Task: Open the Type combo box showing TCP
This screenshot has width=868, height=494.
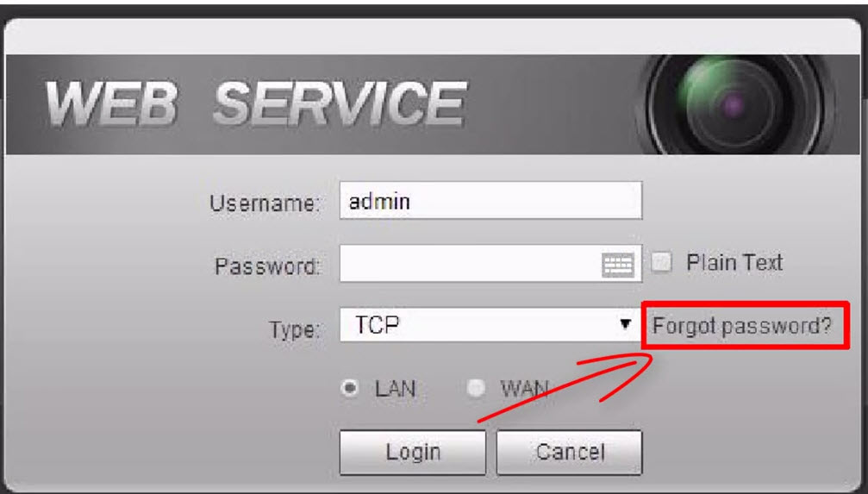Action: [490, 324]
